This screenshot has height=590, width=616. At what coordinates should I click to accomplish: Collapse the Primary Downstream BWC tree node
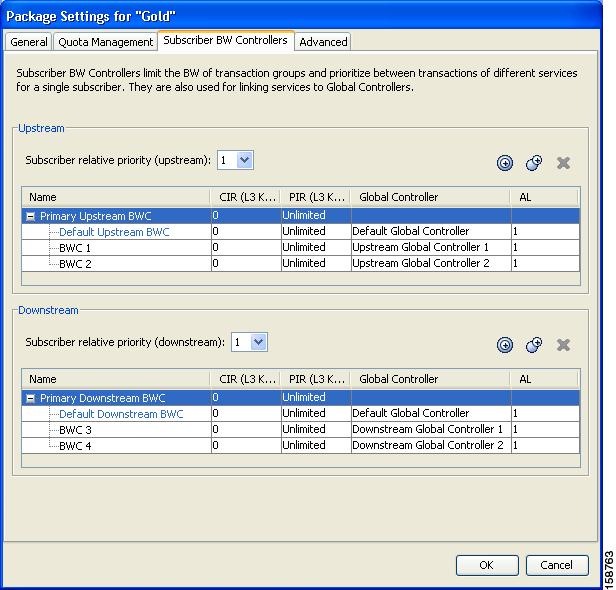click(x=31, y=398)
